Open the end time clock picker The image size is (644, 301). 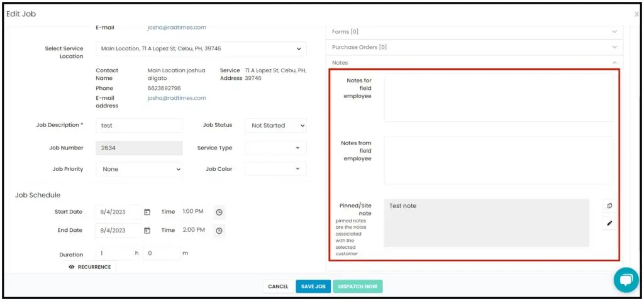point(219,231)
